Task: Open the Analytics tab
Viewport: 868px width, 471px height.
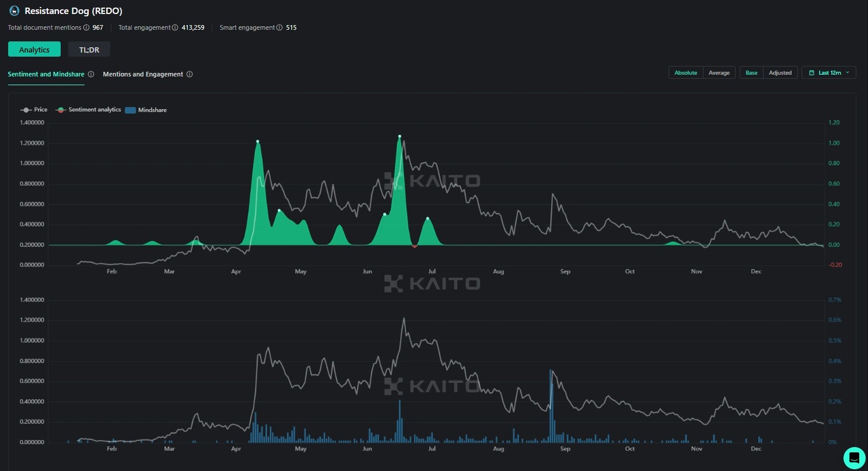Action: coord(34,50)
